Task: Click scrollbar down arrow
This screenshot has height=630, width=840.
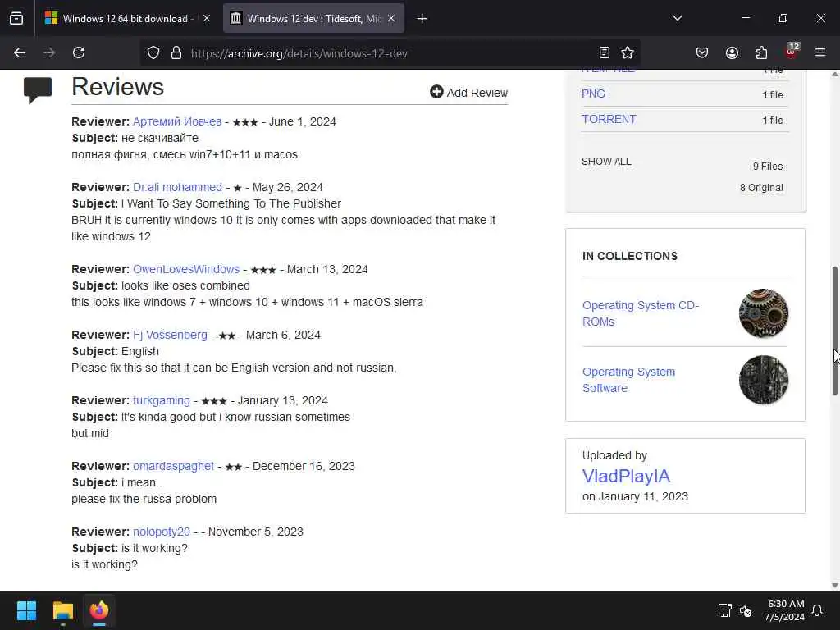Action: 834,585
